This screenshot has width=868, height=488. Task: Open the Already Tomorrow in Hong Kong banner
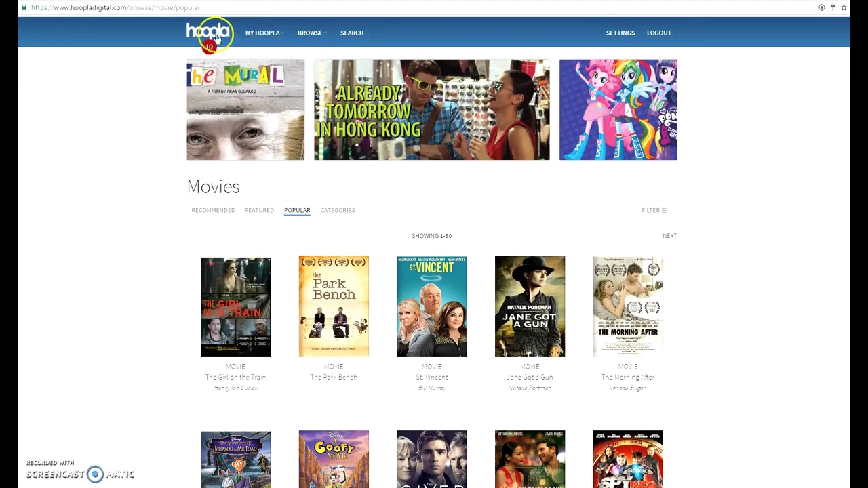(432, 110)
